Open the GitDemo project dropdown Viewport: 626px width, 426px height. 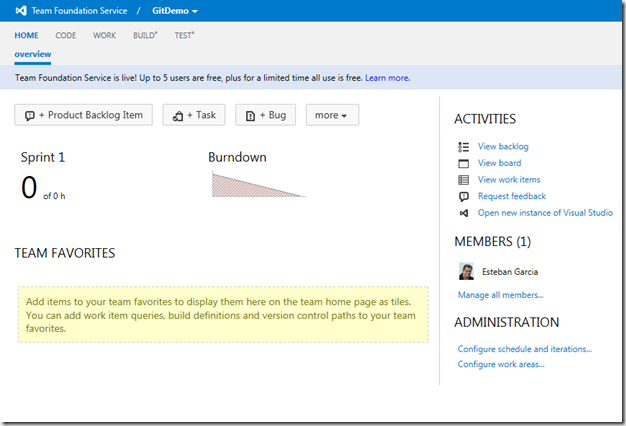175,11
